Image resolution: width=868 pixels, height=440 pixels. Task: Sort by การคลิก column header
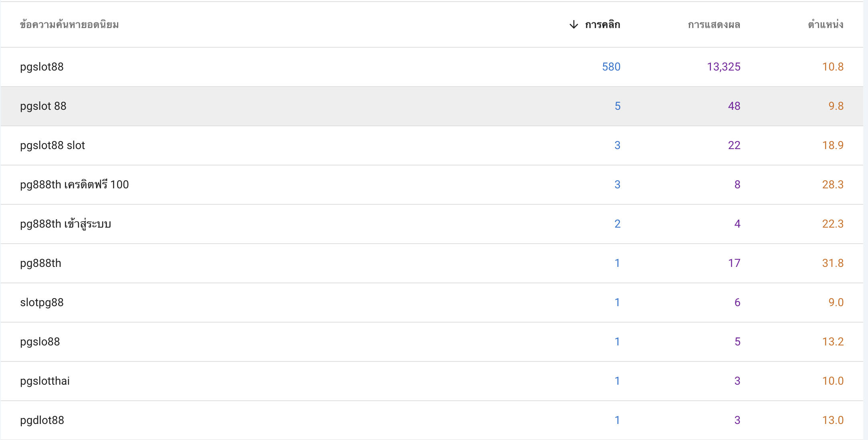602,24
